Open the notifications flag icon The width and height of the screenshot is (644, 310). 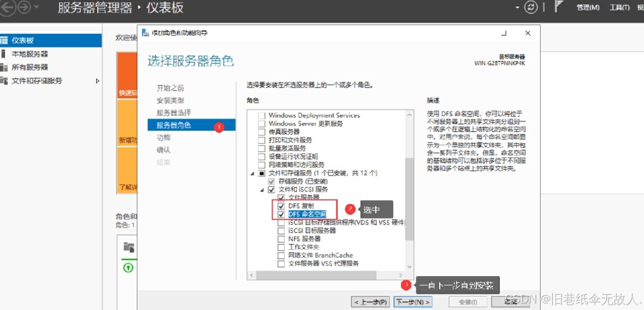coord(559,7)
